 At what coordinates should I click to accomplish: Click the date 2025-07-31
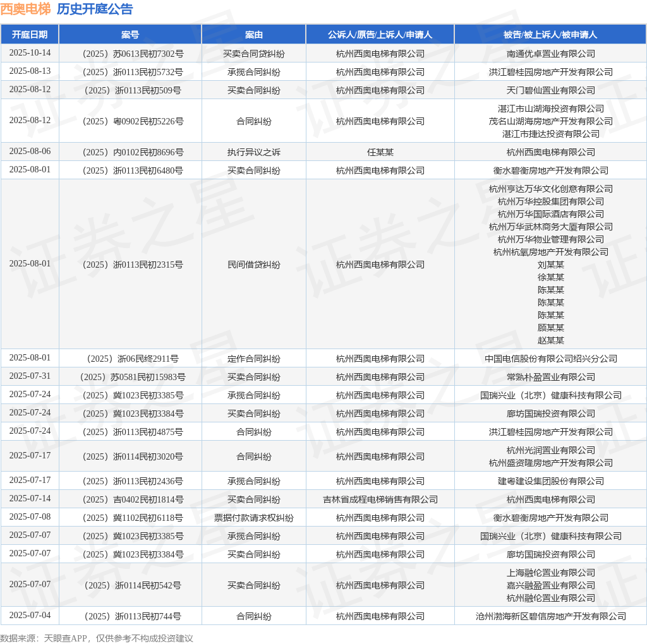pyautogui.click(x=30, y=376)
